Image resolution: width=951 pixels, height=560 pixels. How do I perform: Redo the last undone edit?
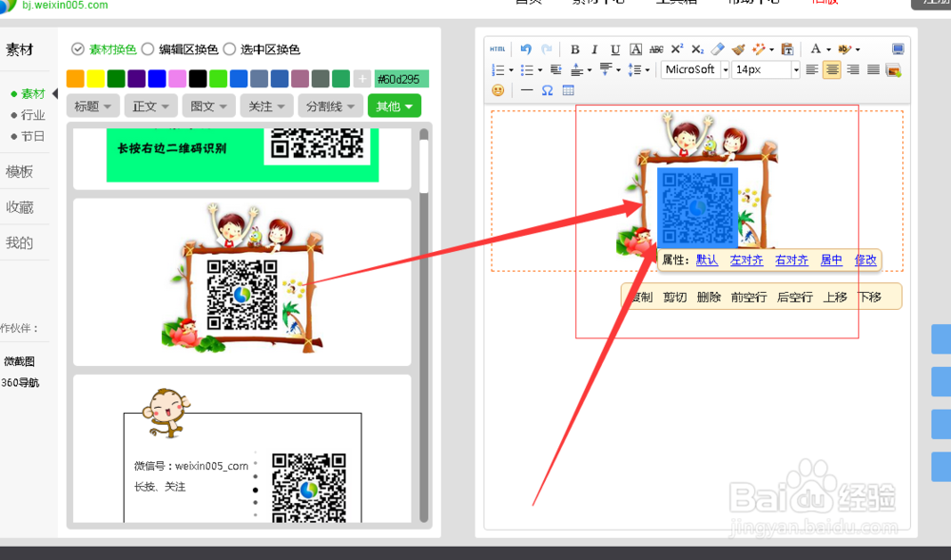click(547, 49)
